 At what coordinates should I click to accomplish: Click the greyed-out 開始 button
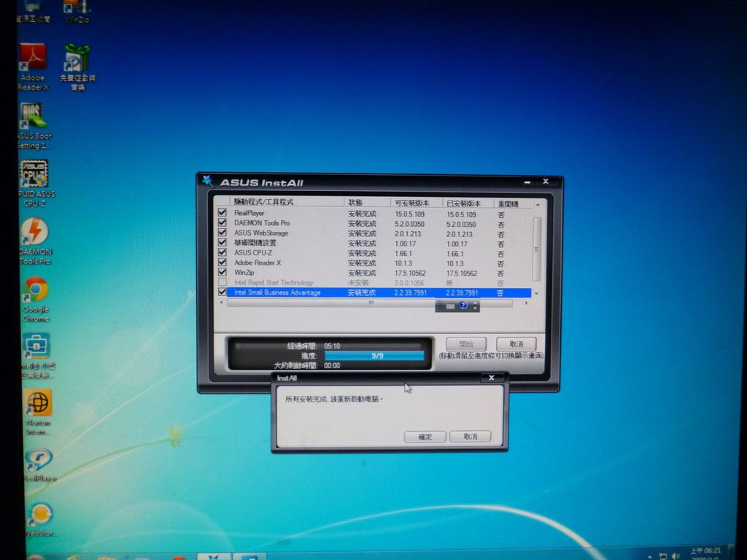pos(466,344)
